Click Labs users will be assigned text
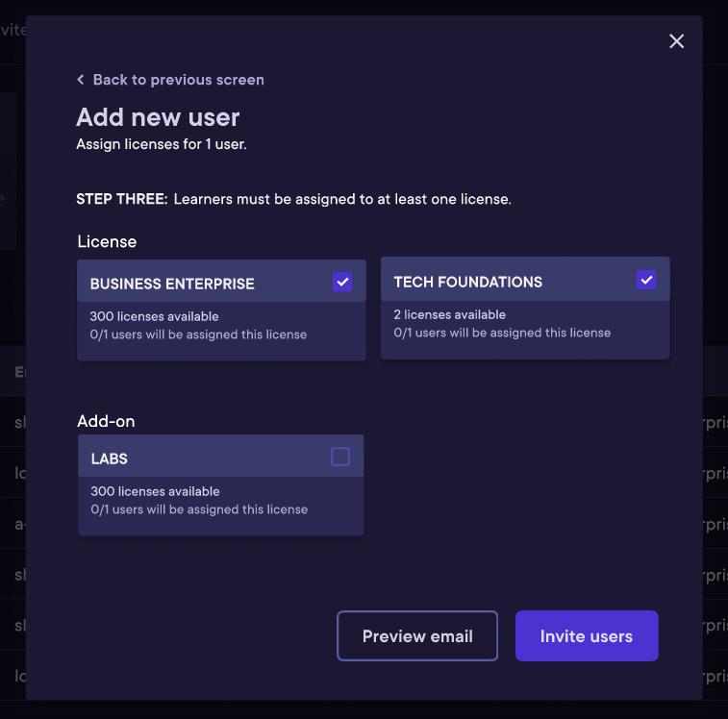Screen dimensions: 728x719 (x=199, y=509)
